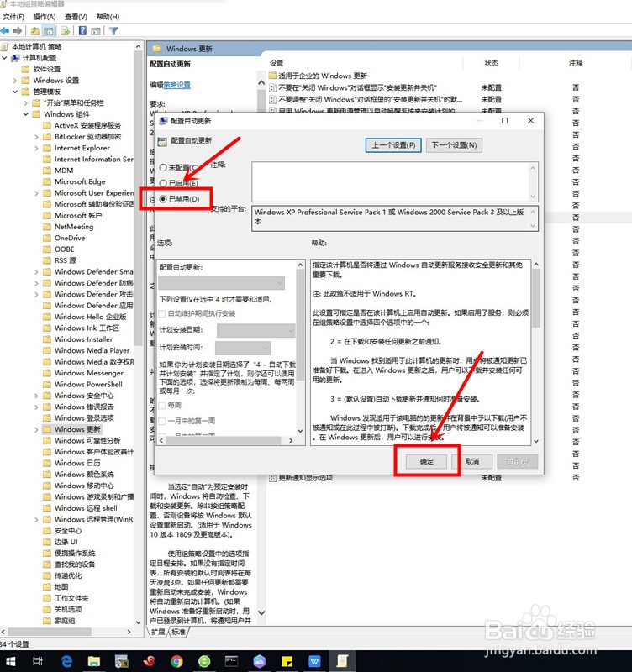Screen dimensions: 632x672
Task: Expand the Windows 更新 tree node
Action: click(36, 429)
